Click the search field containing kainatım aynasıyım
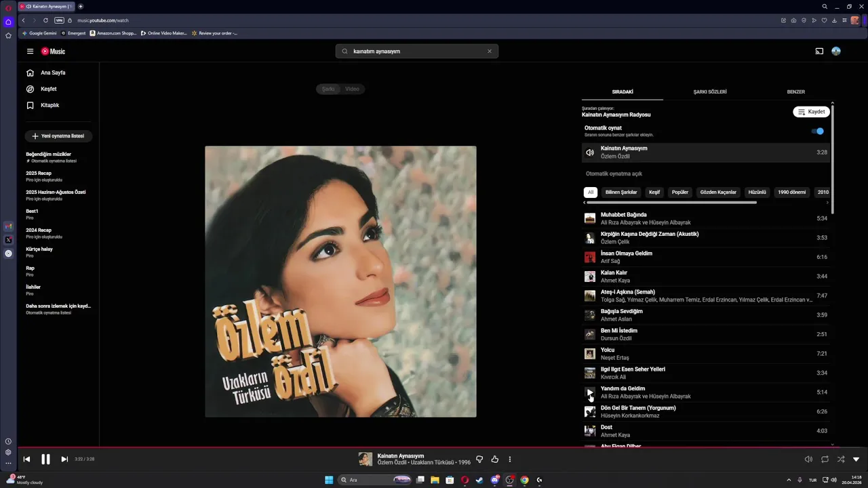The height and width of the screenshot is (488, 868). [416, 52]
